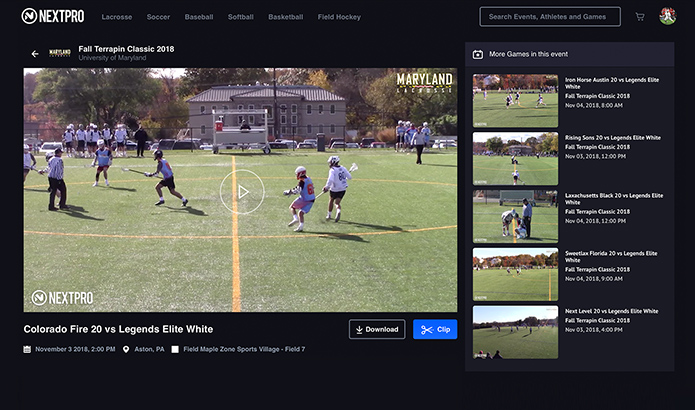Click the November 3 2018, 2:00 PM date

pyautogui.click(x=75, y=349)
